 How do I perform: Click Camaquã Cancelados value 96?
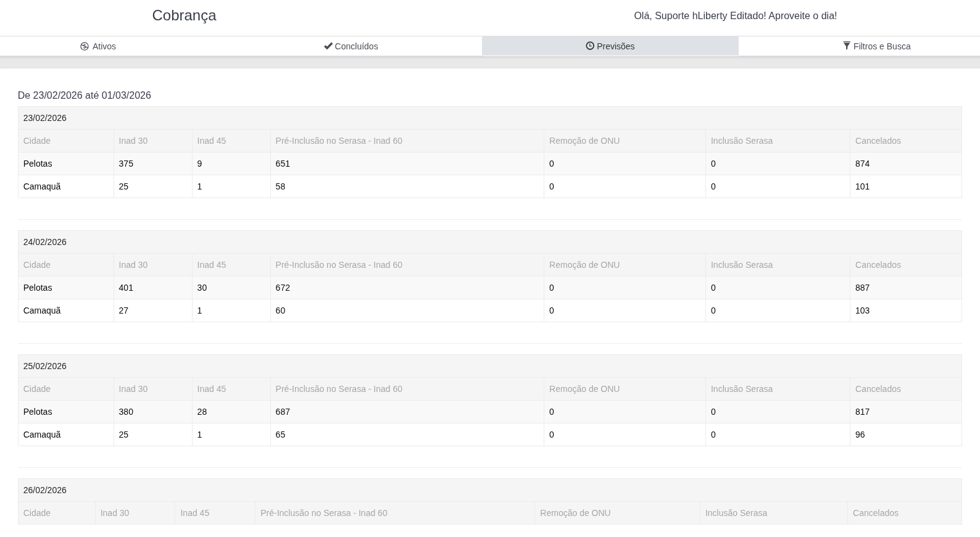tap(860, 435)
